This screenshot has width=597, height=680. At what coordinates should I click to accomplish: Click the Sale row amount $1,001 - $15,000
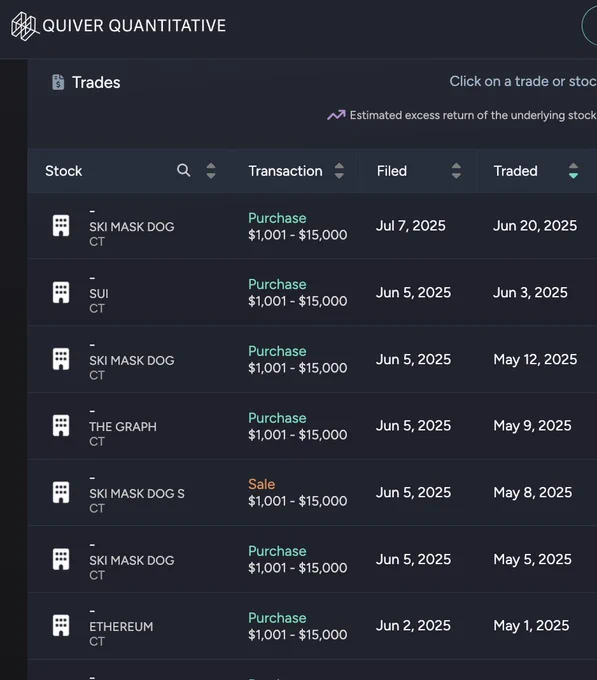[297, 501]
